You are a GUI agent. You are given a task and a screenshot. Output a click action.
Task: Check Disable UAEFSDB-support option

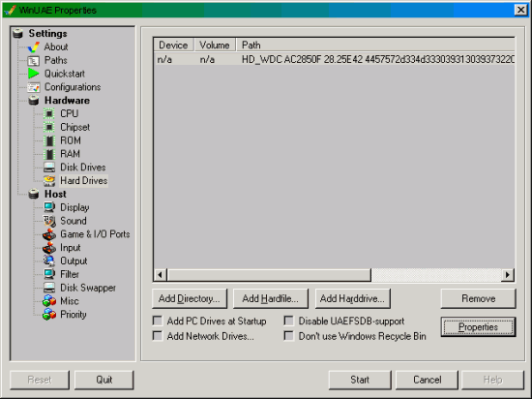coord(289,321)
